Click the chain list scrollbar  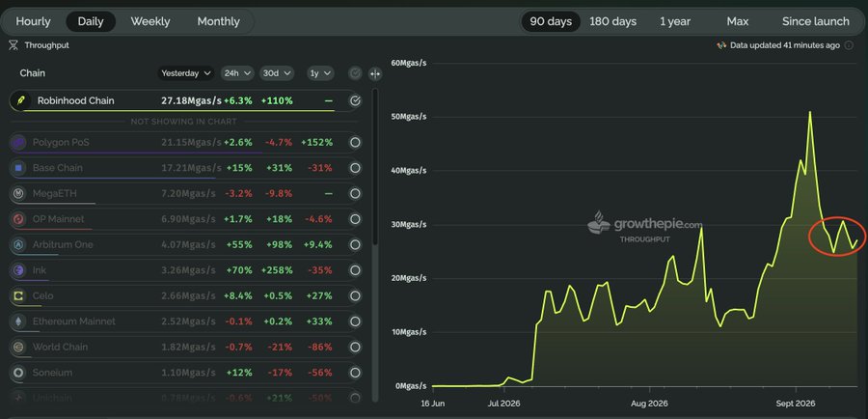pyautogui.click(x=376, y=166)
